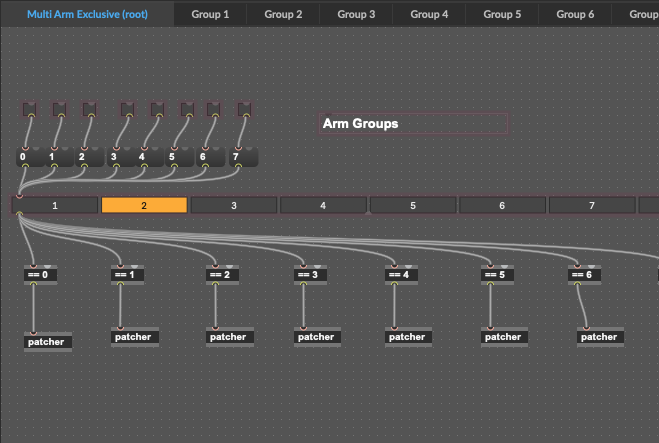The height and width of the screenshot is (443, 659).
Task: Switch to the Group 4 tab
Action: (429, 14)
